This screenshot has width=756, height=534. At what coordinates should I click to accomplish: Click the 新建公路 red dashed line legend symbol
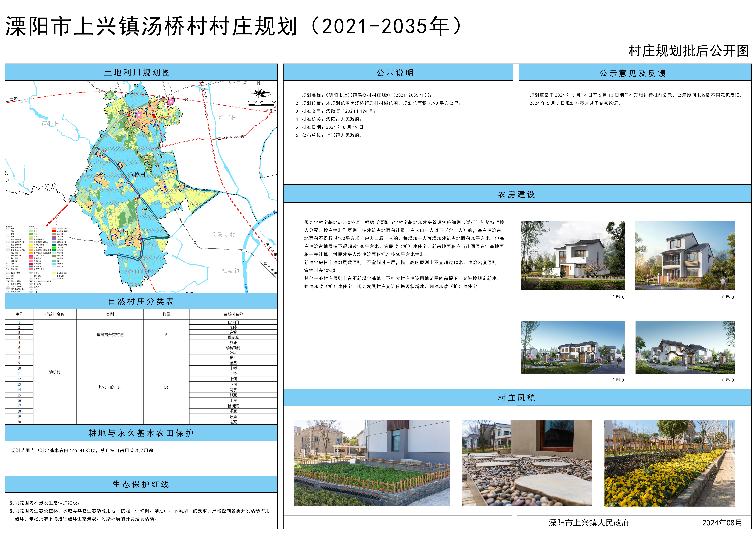pyautogui.click(x=54, y=276)
